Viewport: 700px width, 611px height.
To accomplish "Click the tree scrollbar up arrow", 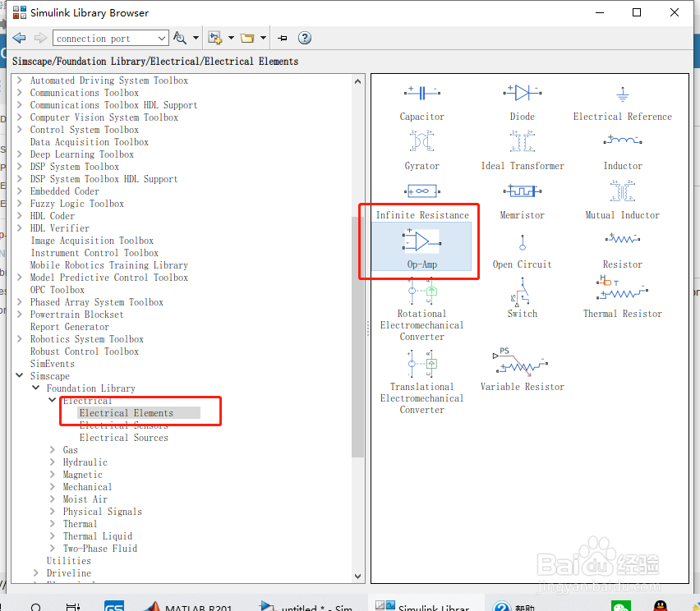I will tap(357, 81).
